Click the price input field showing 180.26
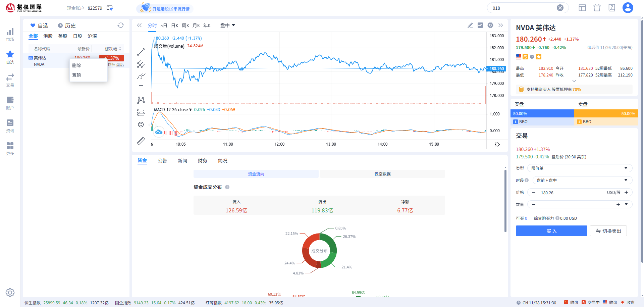 570,193
